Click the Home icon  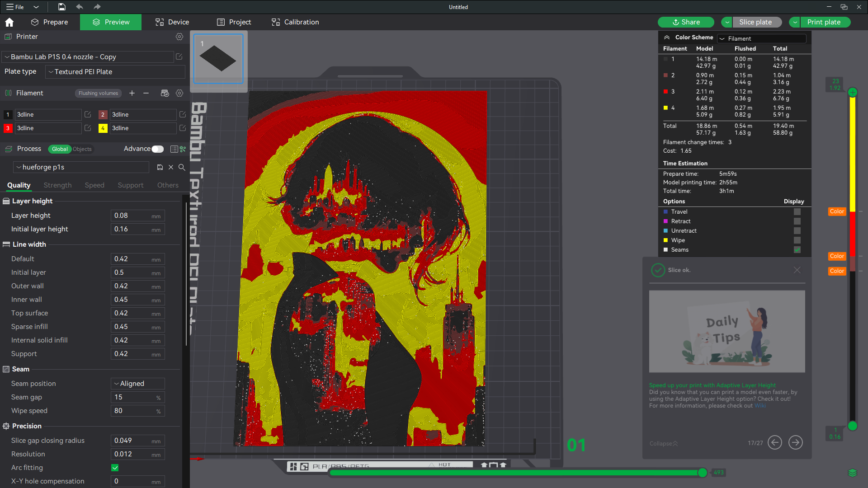pyautogui.click(x=9, y=22)
